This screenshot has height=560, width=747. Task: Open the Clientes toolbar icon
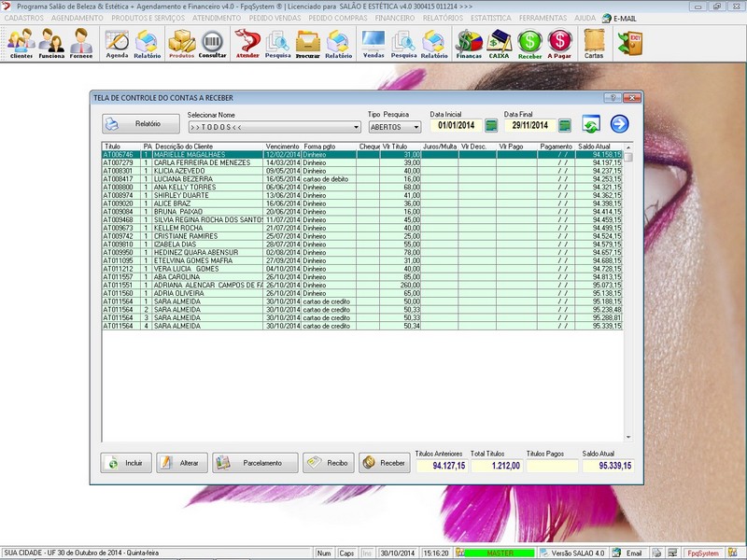[x=21, y=43]
